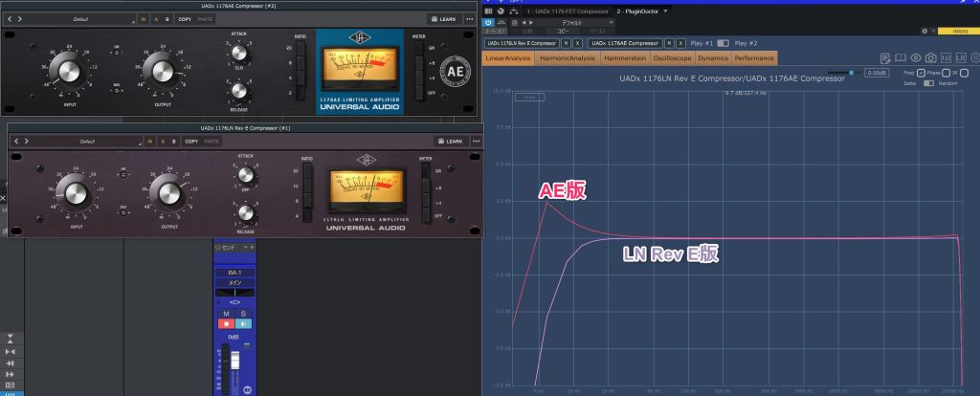Click the blue power bypass icon in plugin header
Image resolution: width=980 pixels, height=396 pixels.
tap(488, 20)
